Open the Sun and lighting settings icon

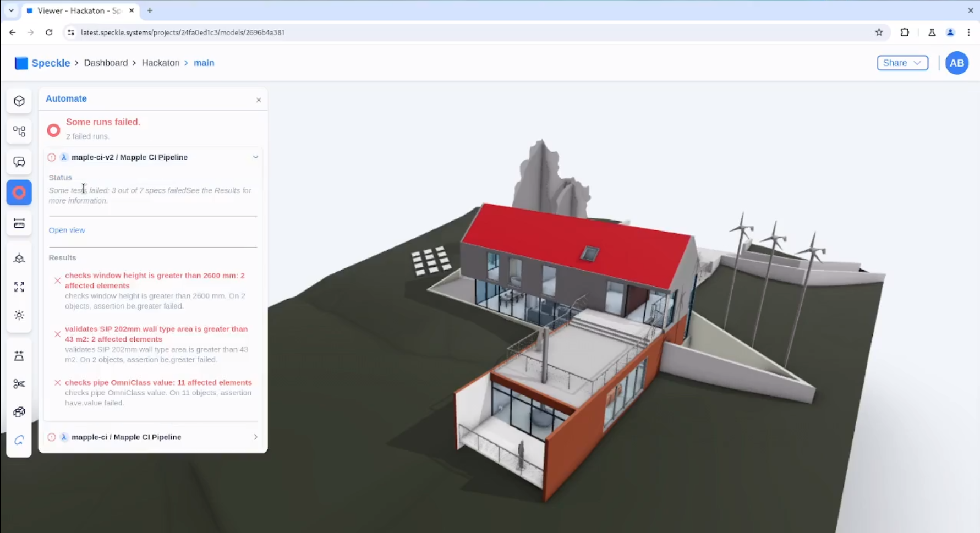19,315
